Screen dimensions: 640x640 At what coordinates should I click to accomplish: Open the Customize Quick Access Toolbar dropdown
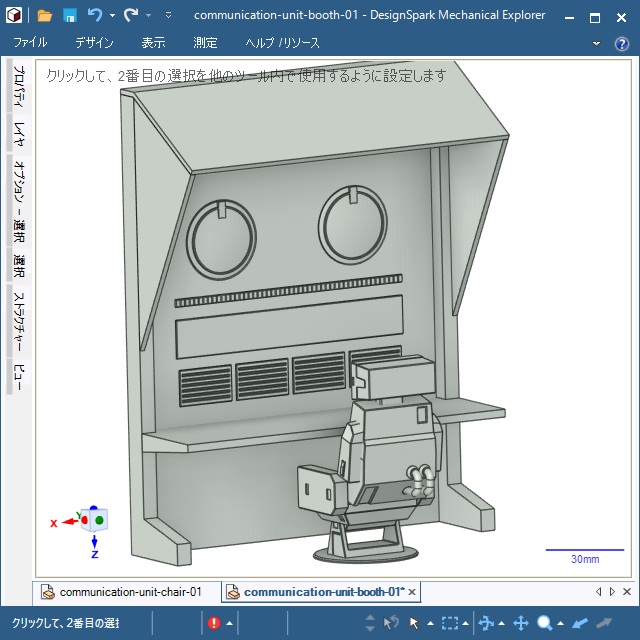click(x=168, y=16)
